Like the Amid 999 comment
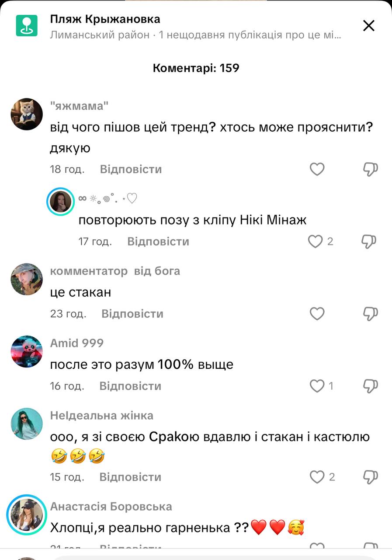Image resolution: width=392 pixels, height=560 pixels. 317,386
